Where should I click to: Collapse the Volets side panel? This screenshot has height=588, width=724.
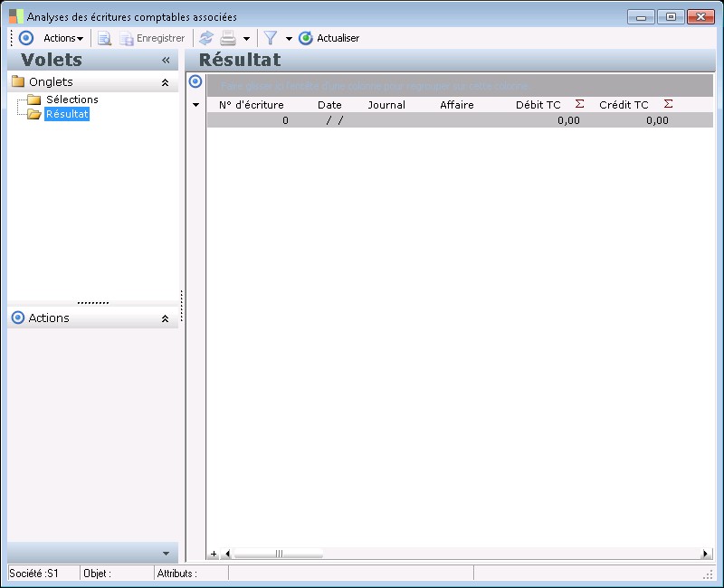tap(166, 60)
